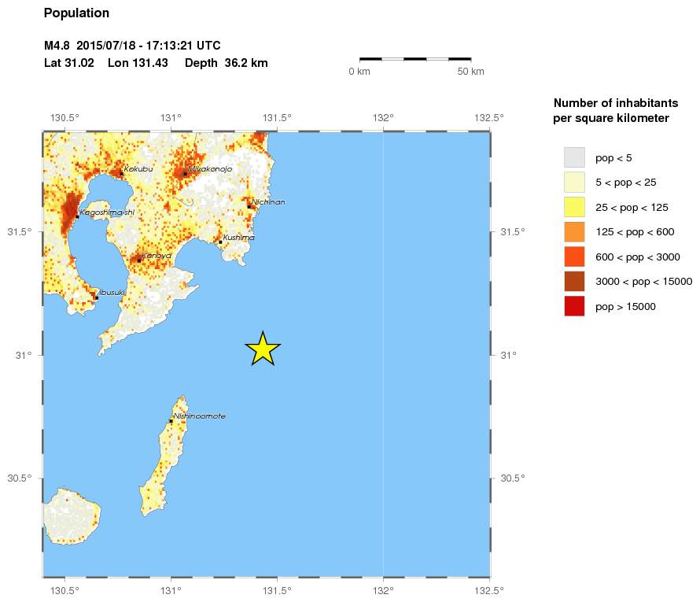Click the legend title Number of inhabitants

pyautogui.click(x=616, y=103)
